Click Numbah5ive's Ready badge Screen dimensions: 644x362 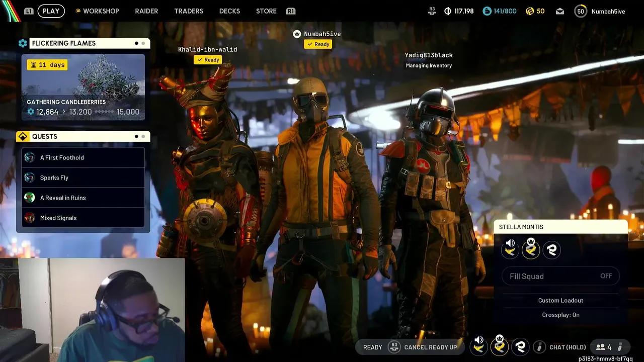317,44
